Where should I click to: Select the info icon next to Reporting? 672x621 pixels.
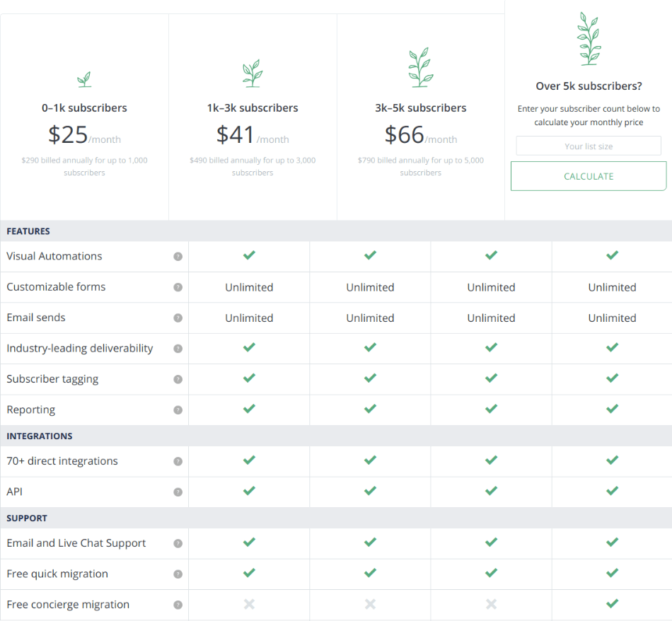(178, 410)
